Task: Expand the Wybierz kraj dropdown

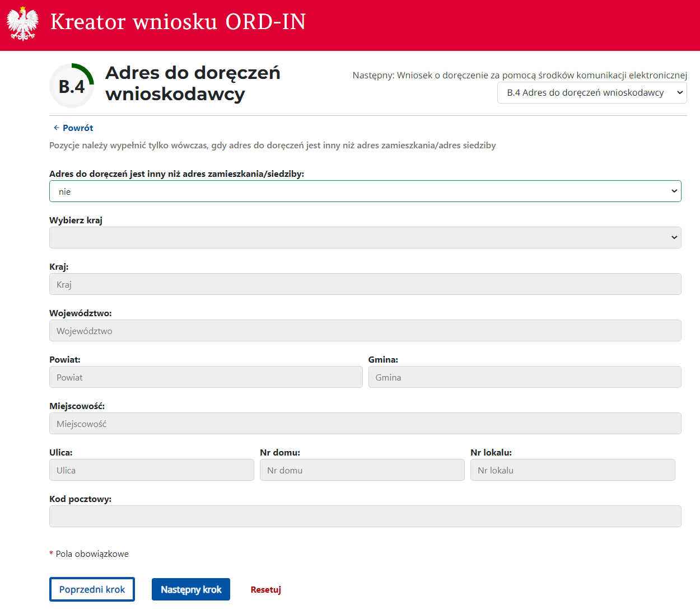Action: pos(365,238)
